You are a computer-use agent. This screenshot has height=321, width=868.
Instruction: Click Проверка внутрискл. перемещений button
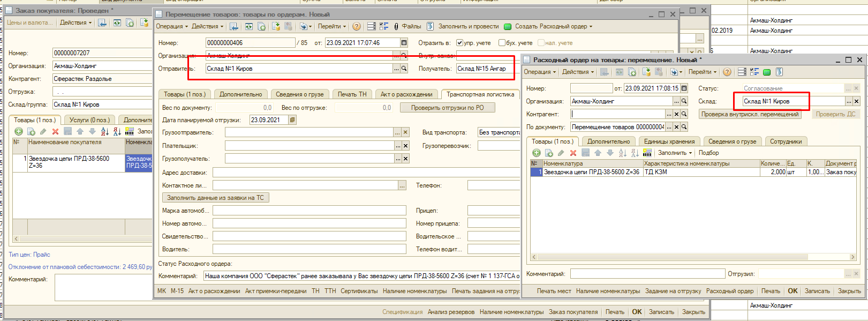click(750, 114)
